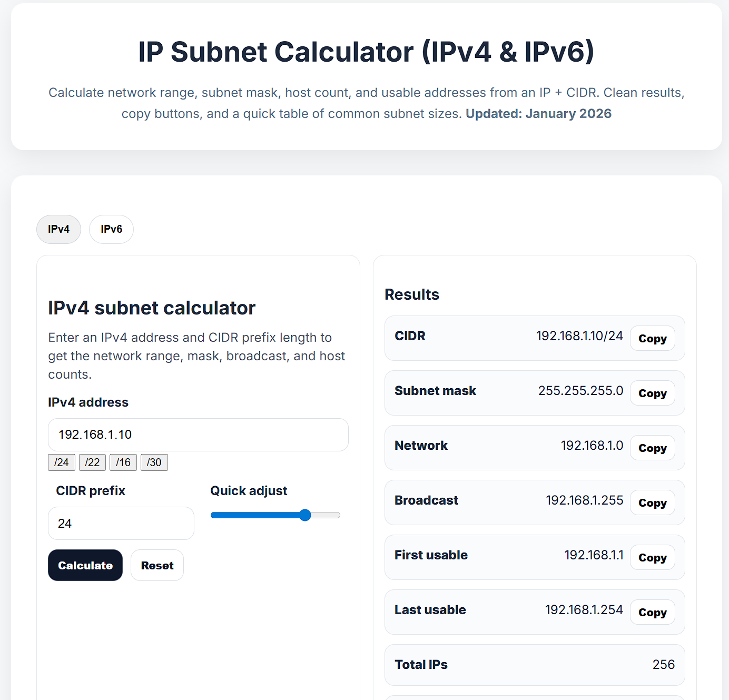The height and width of the screenshot is (700, 729).
Task: Click the IPv4 subnet calculator title
Action: click(x=152, y=308)
